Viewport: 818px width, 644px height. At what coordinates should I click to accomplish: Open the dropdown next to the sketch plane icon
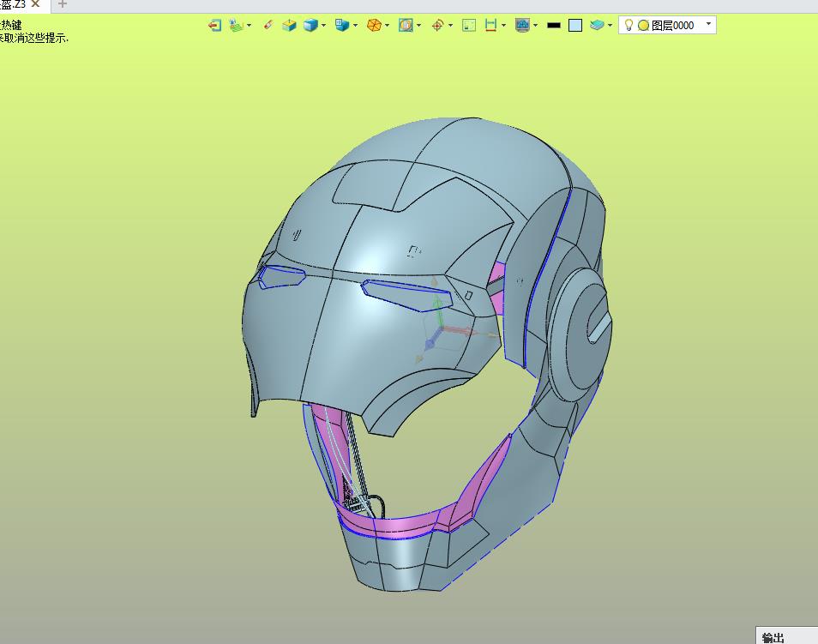point(249,25)
